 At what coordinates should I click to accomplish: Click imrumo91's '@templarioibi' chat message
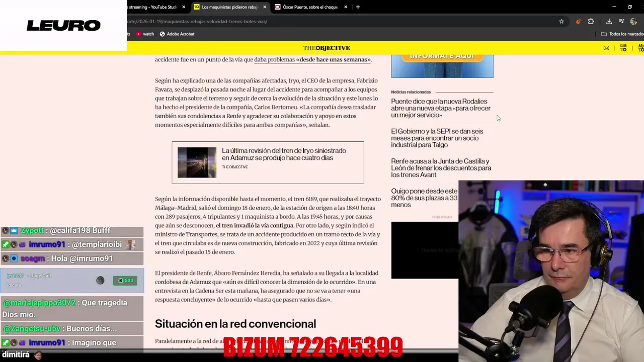pos(72,244)
